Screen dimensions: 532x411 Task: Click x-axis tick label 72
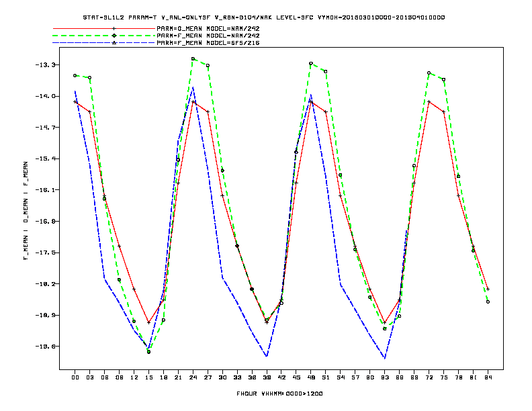tap(429, 377)
